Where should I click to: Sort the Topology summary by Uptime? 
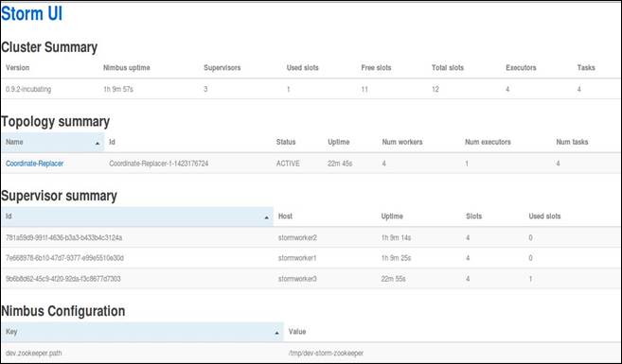coord(339,142)
